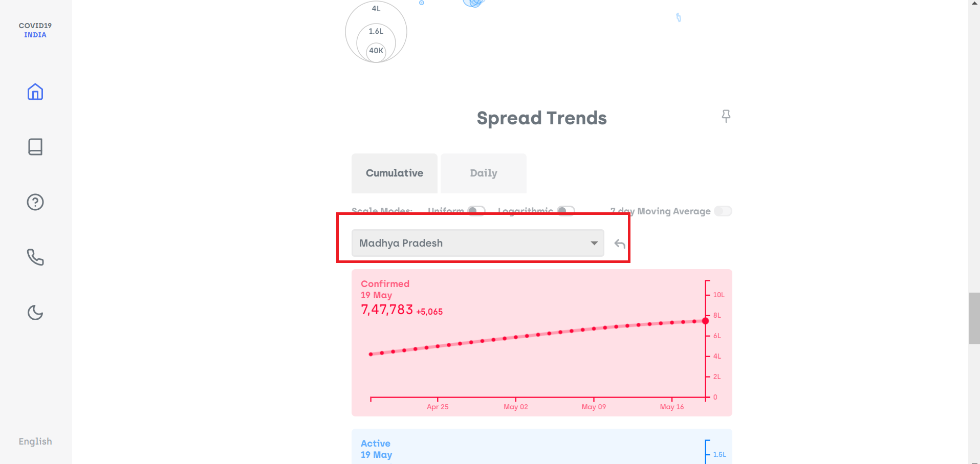The height and width of the screenshot is (464, 980).
Task: Click the dropdown arrow beside Madhya Pradesh
Action: tap(594, 243)
